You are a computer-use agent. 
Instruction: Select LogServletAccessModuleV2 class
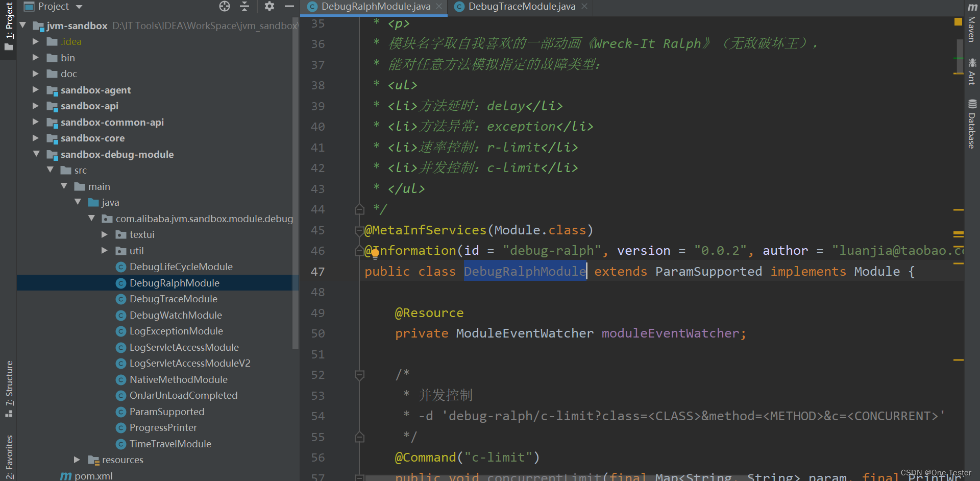[x=190, y=363]
